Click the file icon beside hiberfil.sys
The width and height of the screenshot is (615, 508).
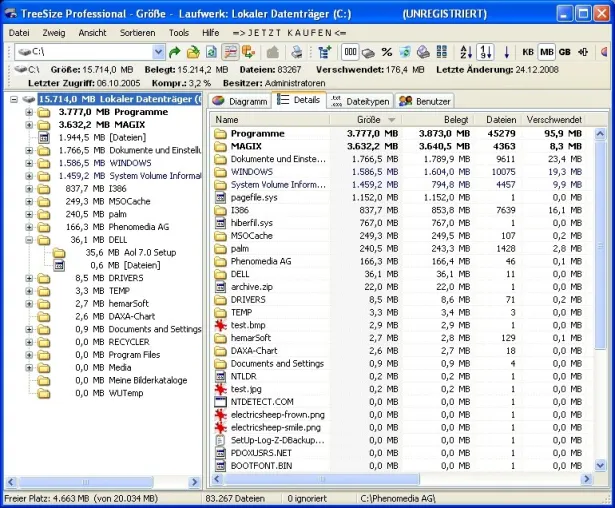coord(220,223)
